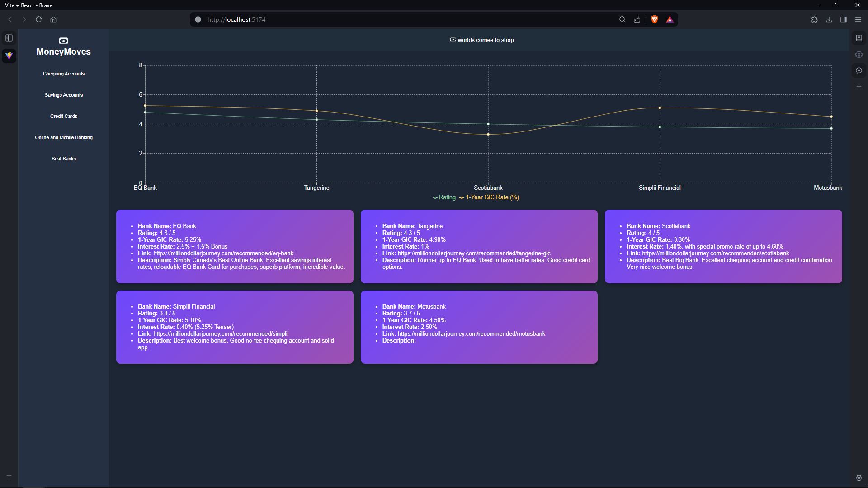The width and height of the screenshot is (868, 488).
Task: Click the share page icon
Action: click(x=637, y=19)
